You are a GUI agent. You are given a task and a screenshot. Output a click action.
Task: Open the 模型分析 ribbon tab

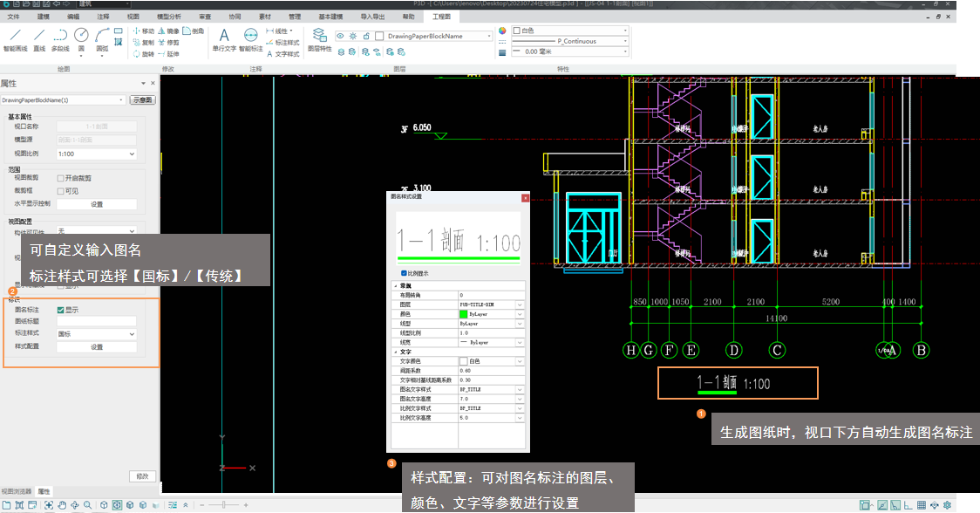pyautogui.click(x=169, y=17)
